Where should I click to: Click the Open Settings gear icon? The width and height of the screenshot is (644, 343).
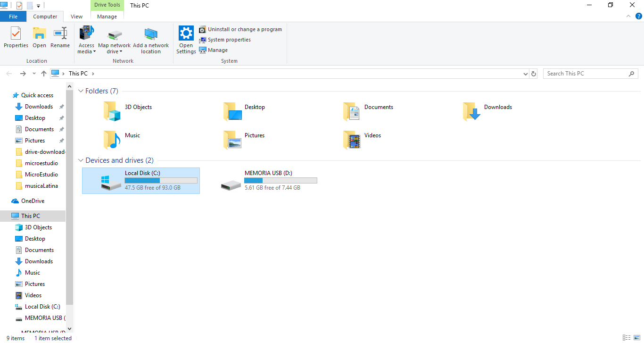point(186,34)
